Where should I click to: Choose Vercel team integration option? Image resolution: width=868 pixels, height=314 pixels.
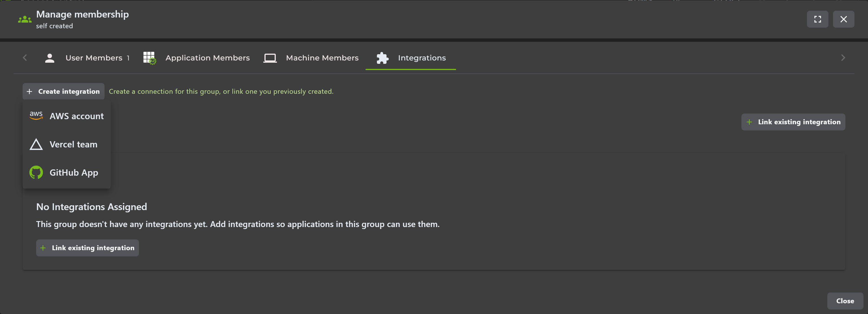[x=67, y=145]
